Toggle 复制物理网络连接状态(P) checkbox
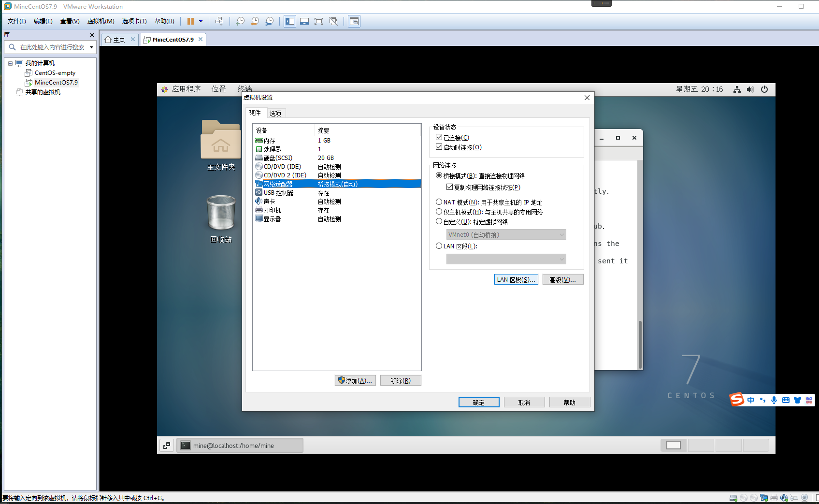819x504 pixels. pyautogui.click(x=449, y=187)
